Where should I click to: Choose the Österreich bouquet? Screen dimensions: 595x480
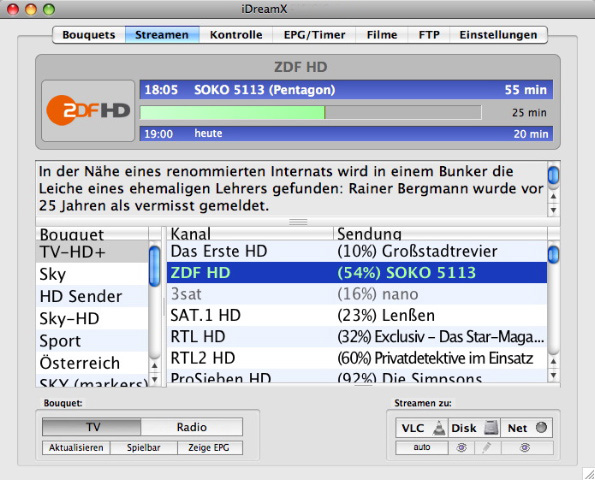pyautogui.click(x=92, y=363)
